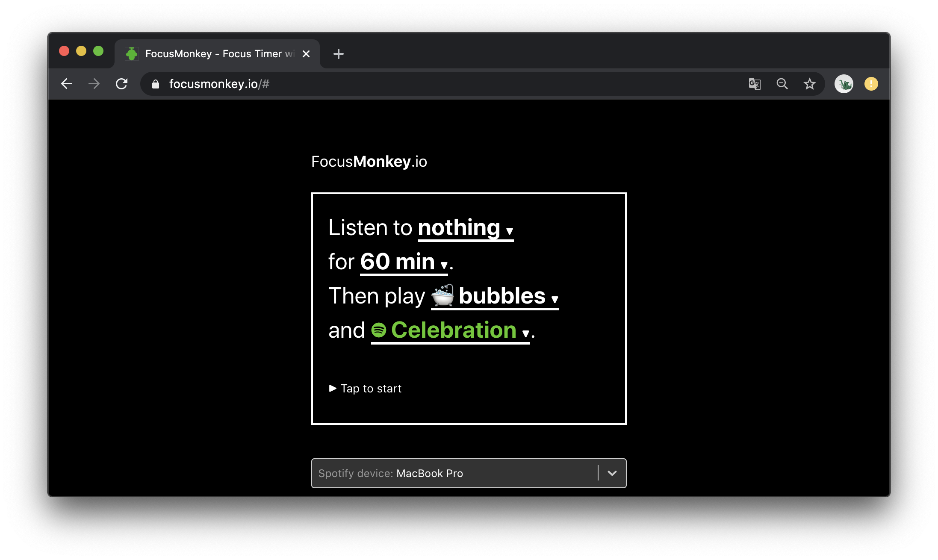
Task: Expand the Spotify device chevron
Action: click(612, 473)
